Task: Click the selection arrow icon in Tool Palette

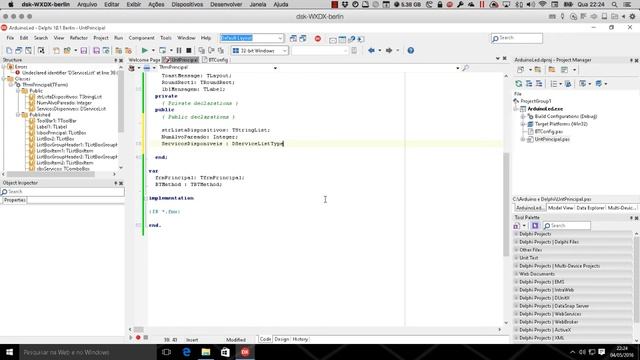Action: pyautogui.click(x=535, y=226)
